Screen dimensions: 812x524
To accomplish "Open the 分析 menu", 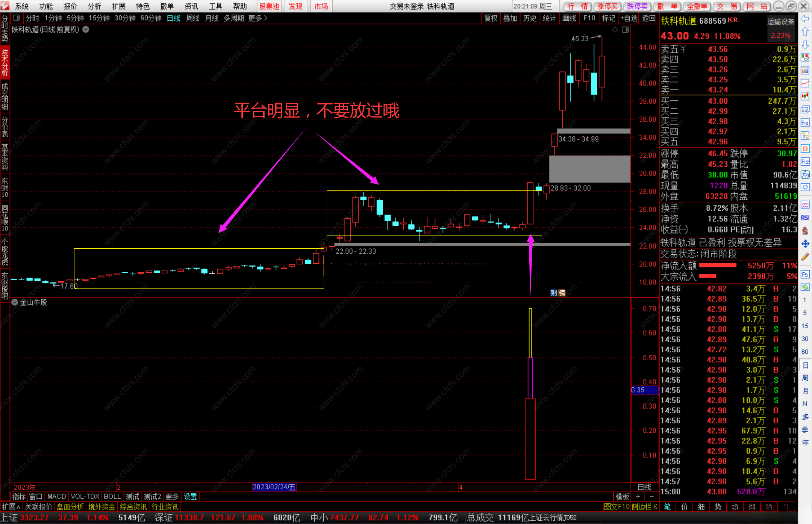I will 94,6.
